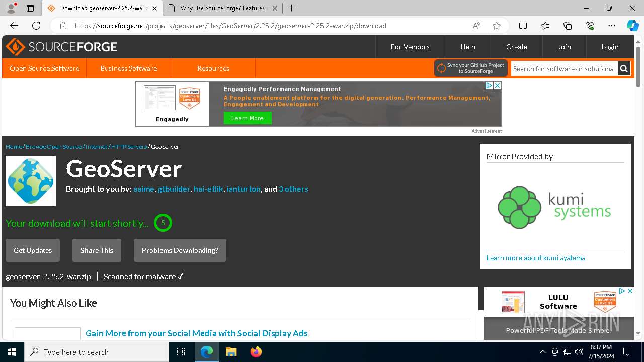Open HTTP Servers breadcrumb link

[x=129, y=147]
